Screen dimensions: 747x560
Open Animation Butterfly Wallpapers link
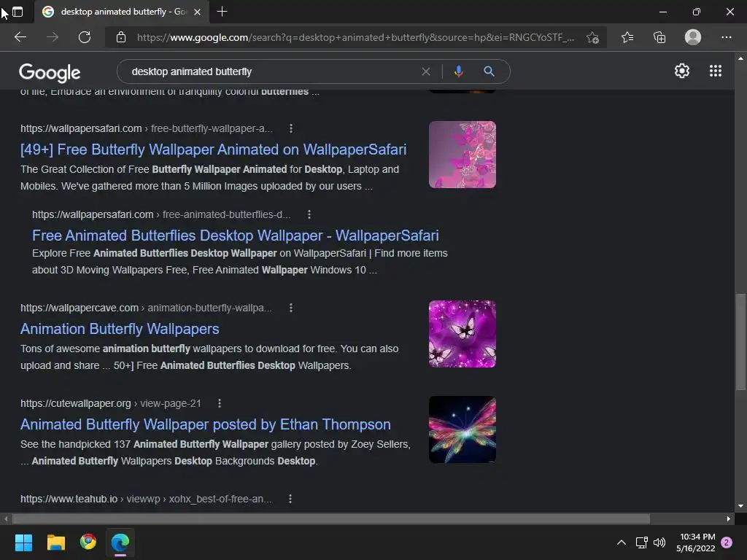click(120, 329)
